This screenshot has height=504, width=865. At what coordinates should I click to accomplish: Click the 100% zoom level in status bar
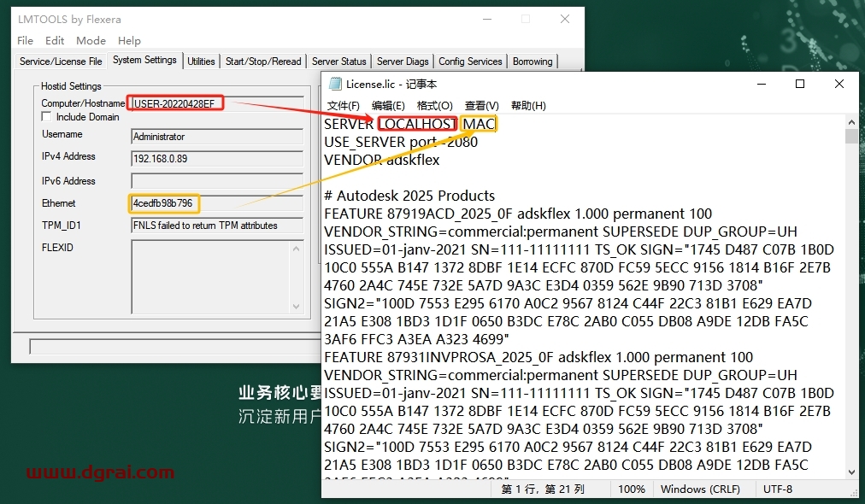pos(632,489)
